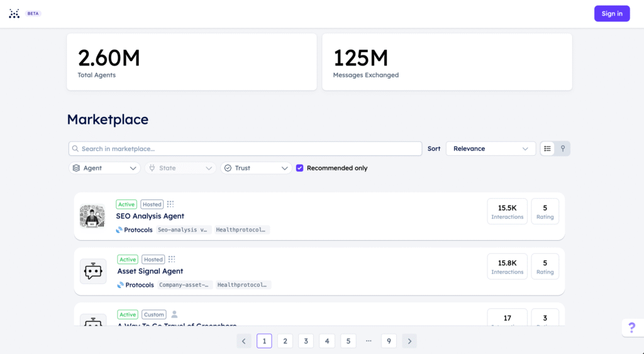This screenshot has height=354, width=644.
Task: Click the Asset Signal Agent robot avatar
Action: pyautogui.click(x=93, y=272)
